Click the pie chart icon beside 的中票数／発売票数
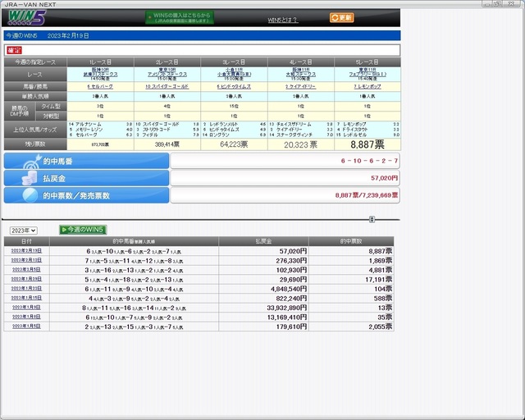The width and height of the screenshot is (525, 420). (x=18, y=195)
